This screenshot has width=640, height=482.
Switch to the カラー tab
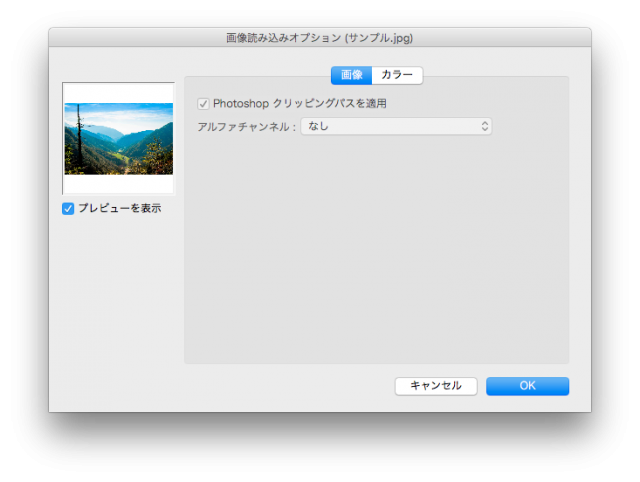(x=396, y=75)
